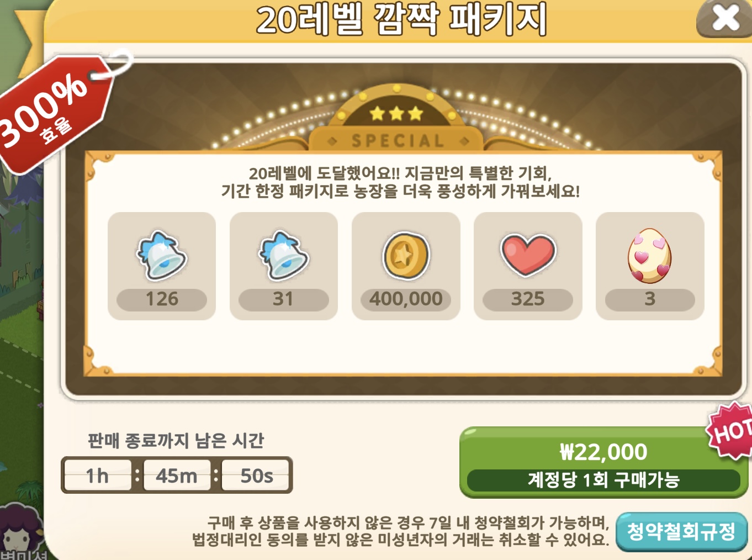
Task: Click the egg quantity 3 label
Action: [x=650, y=299]
